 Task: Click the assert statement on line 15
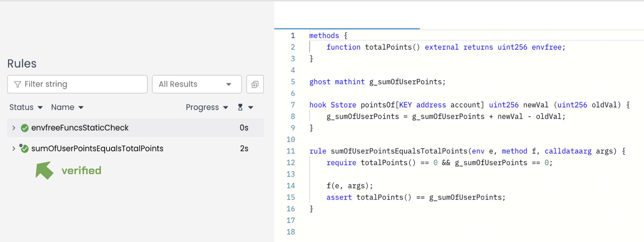[415, 197]
